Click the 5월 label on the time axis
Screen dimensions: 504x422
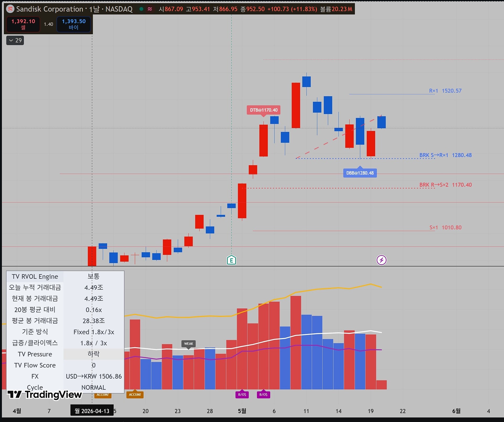pos(242,411)
